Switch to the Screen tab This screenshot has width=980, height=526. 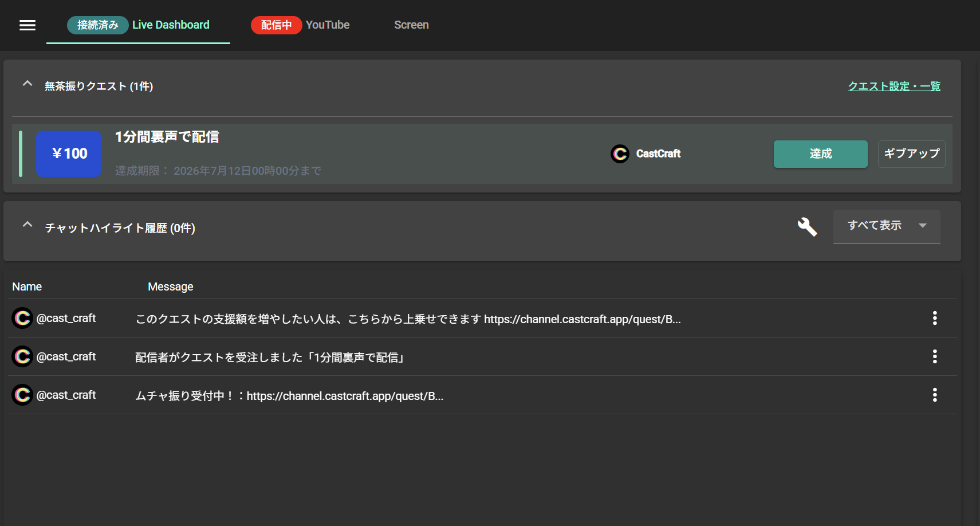411,25
